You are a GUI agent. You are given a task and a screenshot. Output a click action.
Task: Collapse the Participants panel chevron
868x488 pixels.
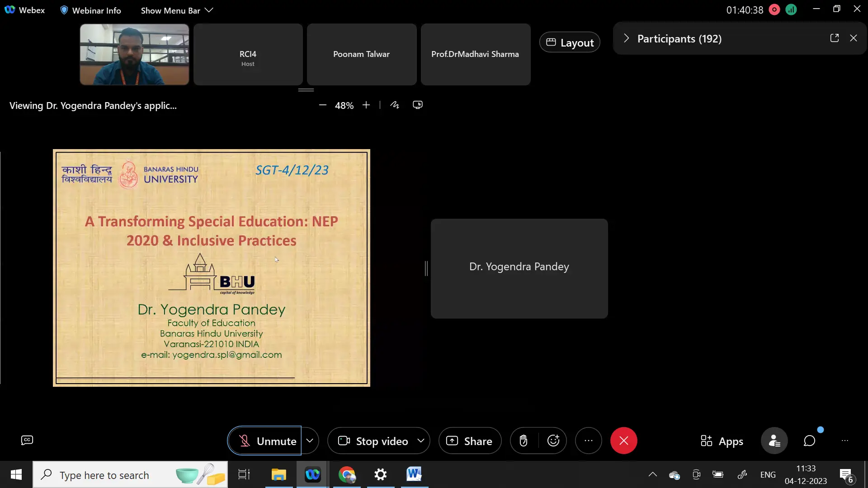626,38
